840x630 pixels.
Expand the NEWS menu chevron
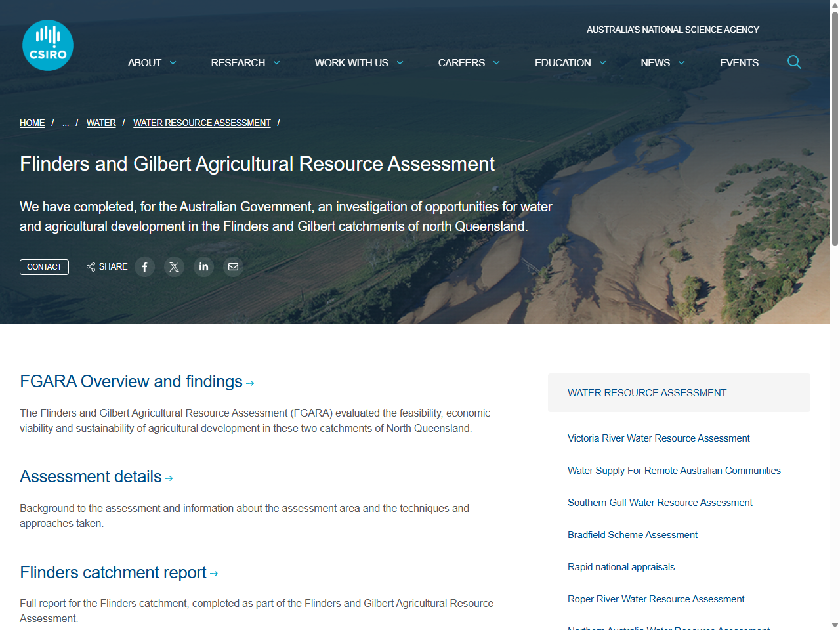pyautogui.click(x=682, y=63)
